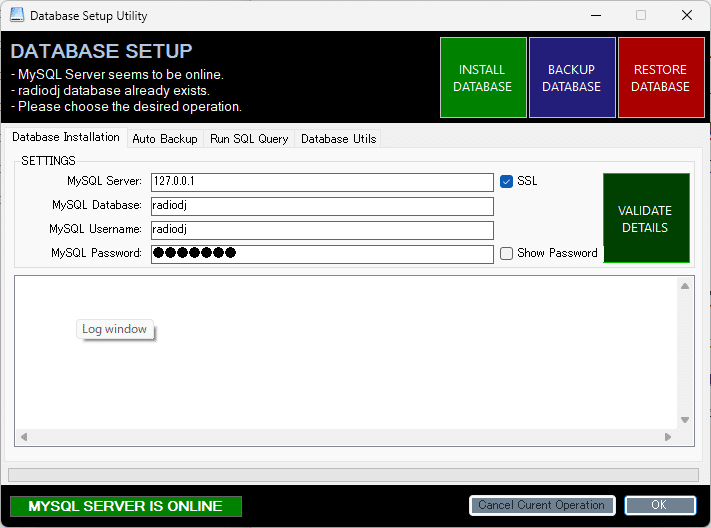Enable the Show Password checkbox

[506, 253]
